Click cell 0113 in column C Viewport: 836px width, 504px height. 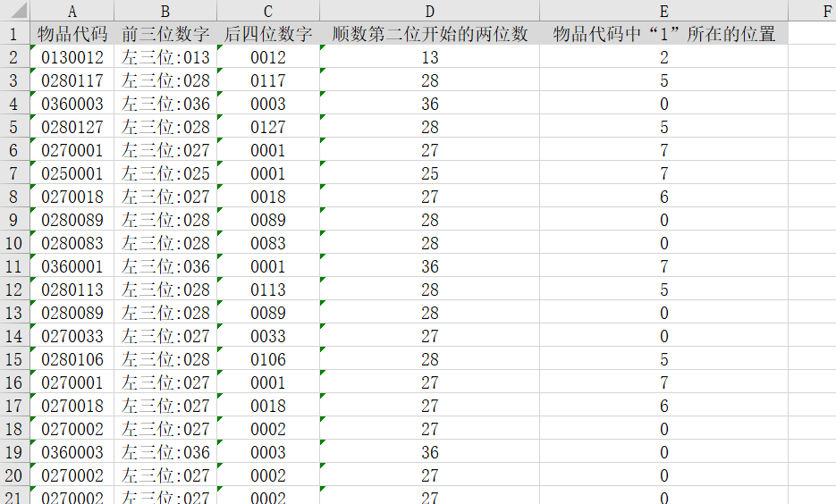[x=268, y=289]
